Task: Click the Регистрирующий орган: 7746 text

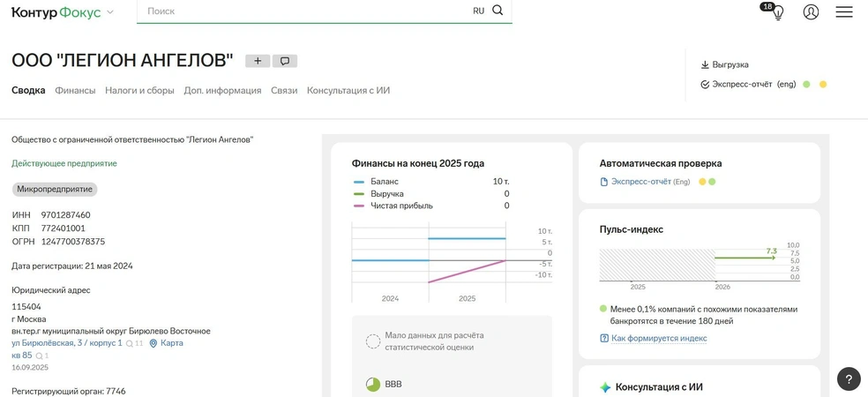Action: 69,391
